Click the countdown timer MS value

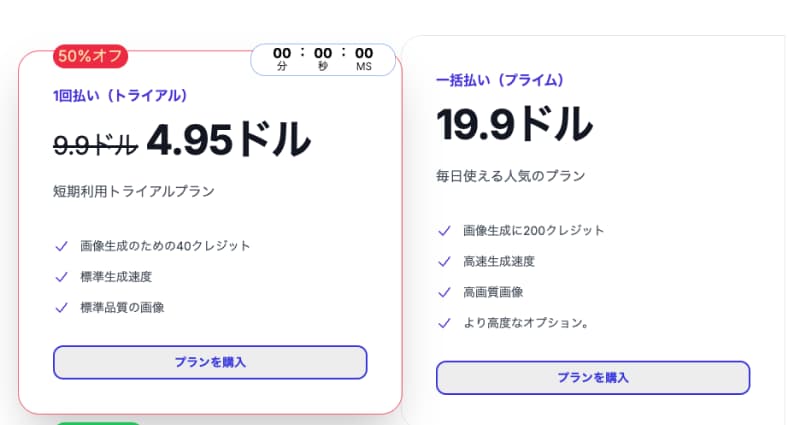pos(363,53)
